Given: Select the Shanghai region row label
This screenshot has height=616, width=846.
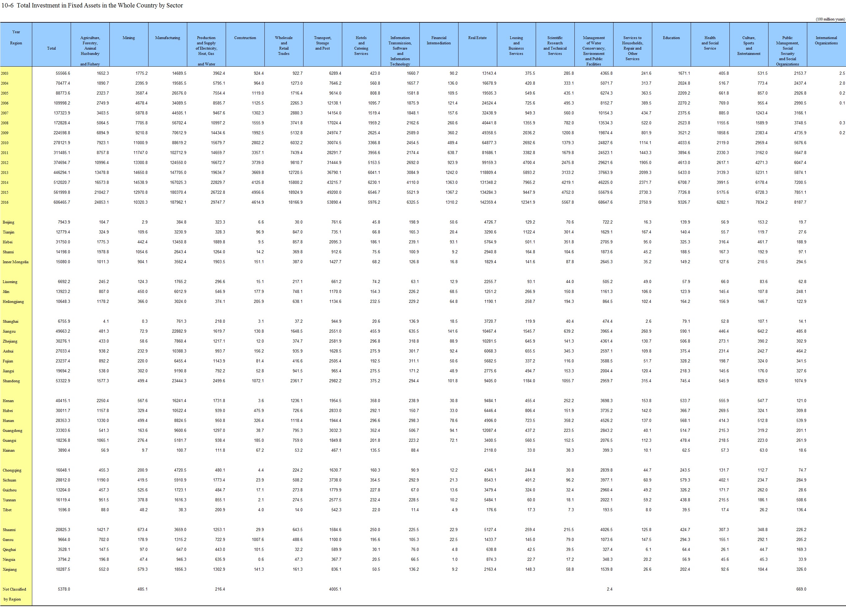Looking at the screenshot, I should coord(11,321).
